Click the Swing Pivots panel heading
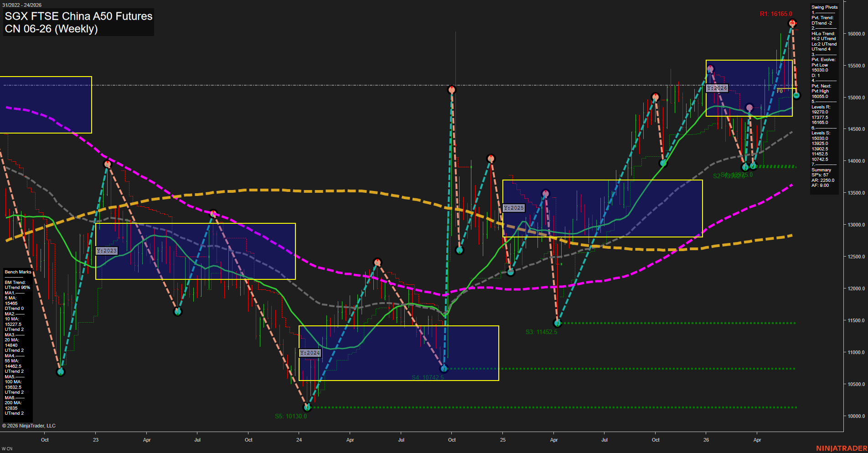 click(825, 7)
